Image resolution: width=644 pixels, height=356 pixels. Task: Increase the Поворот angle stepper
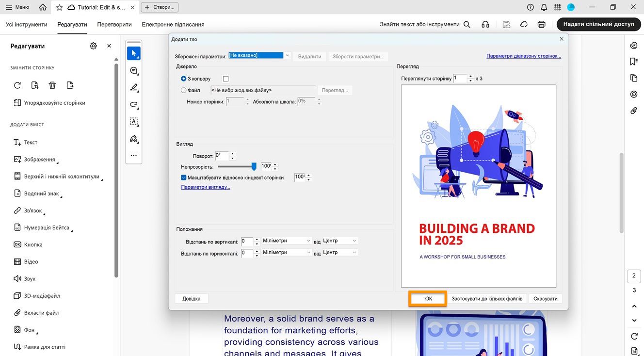[232, 154]
